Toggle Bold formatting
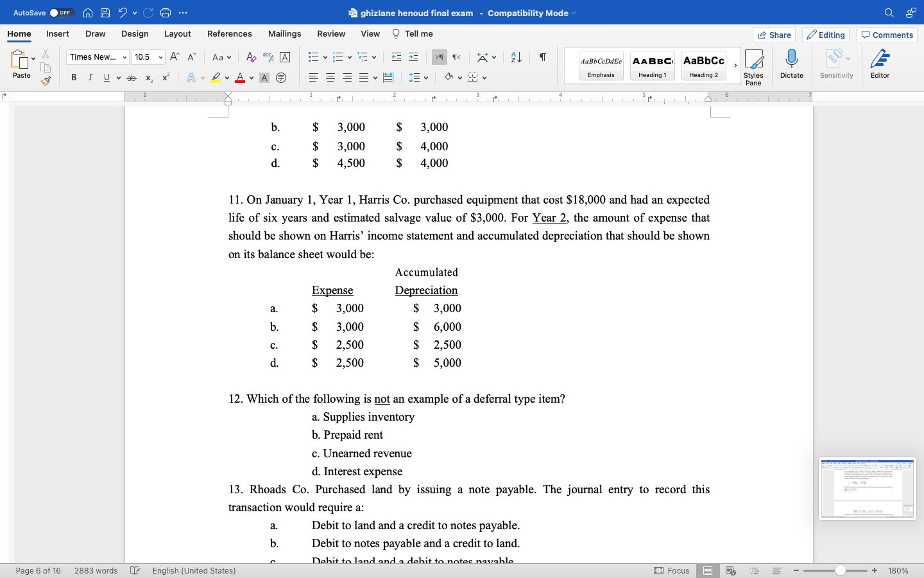This screenshot has height=578, width=924. coord(74,78)
